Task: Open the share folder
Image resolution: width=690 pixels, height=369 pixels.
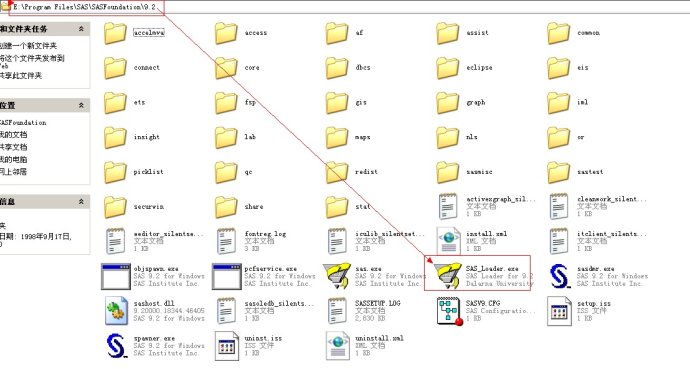Action: 226,207
